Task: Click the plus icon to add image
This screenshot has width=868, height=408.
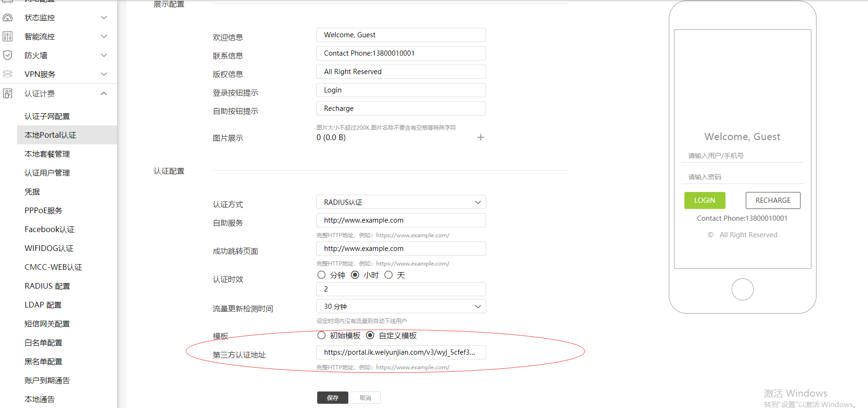Action: point(480,137)
